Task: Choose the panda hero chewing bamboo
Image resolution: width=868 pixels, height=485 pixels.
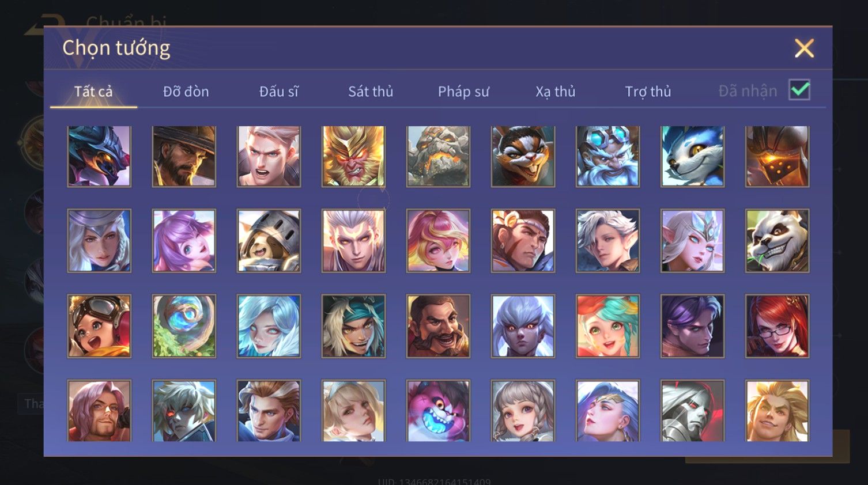Action: point(777,241)
